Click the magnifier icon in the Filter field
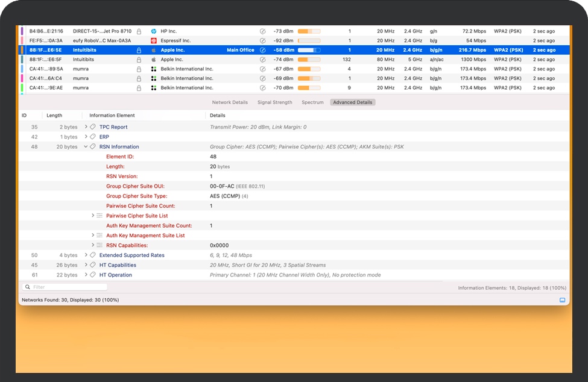The height and width of the screenshot is (382, 588). 27,287
